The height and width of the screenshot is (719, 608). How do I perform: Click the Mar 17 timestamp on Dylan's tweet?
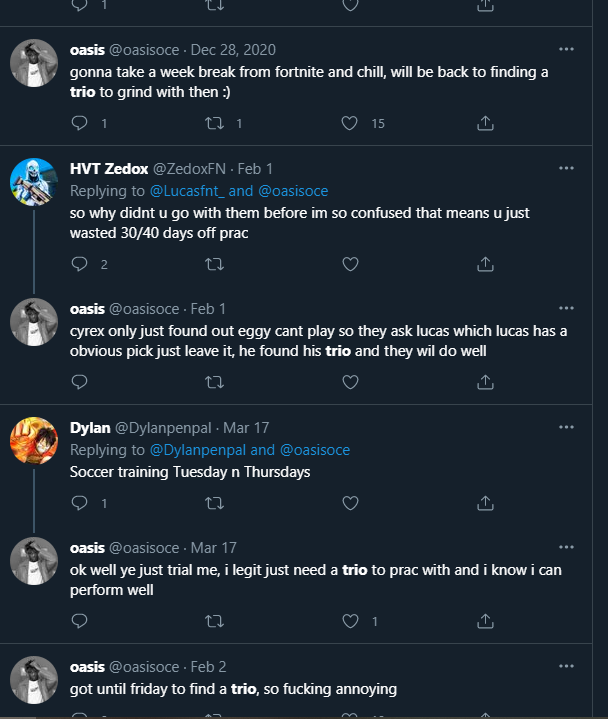pyautogui.click(x=246, y=428)
